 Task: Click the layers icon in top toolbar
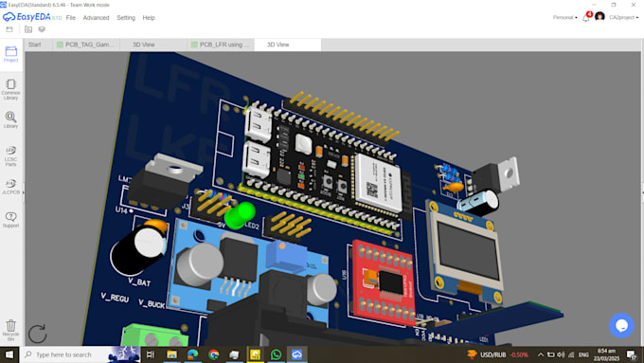pyautogui.click(x=42, y=29)
